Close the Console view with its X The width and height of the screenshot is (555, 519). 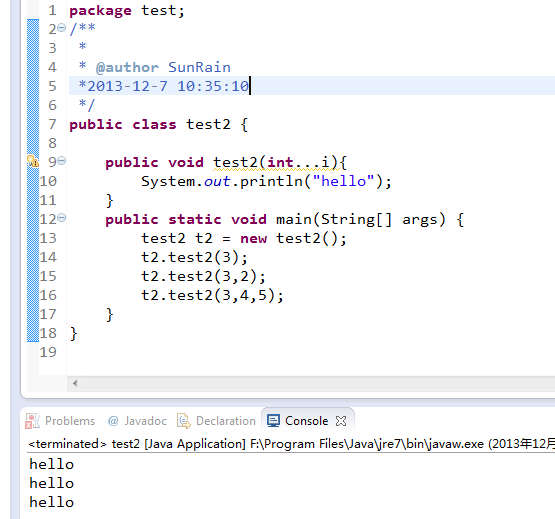tap(341, 421)
